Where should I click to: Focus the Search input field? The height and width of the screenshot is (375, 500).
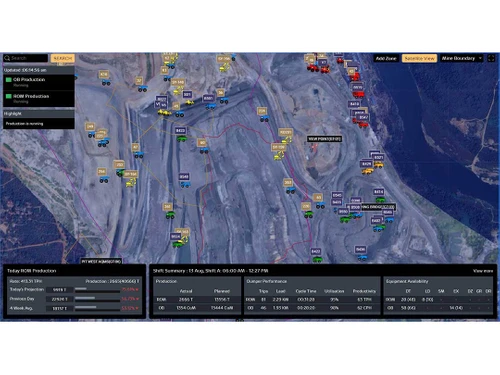pos(25,58)
